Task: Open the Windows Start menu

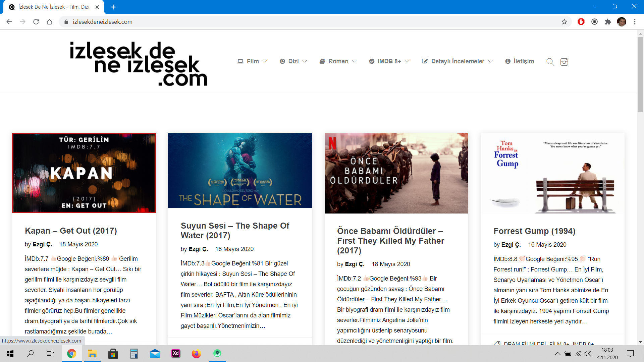Action: [10, 354]
